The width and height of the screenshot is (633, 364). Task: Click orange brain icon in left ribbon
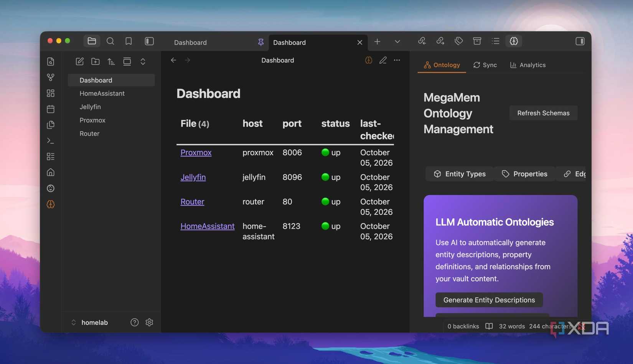point(51,204)
